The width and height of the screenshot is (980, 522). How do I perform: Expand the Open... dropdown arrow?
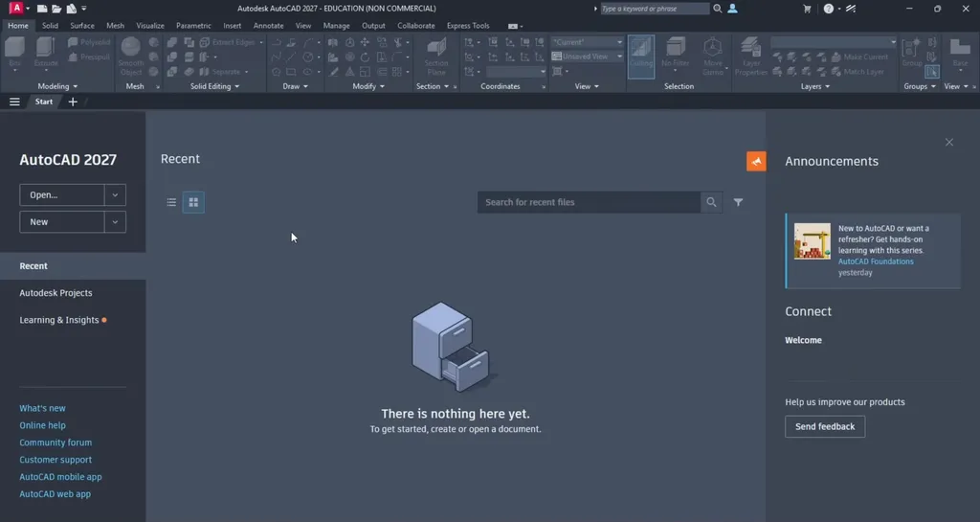(x=115, y=195)
